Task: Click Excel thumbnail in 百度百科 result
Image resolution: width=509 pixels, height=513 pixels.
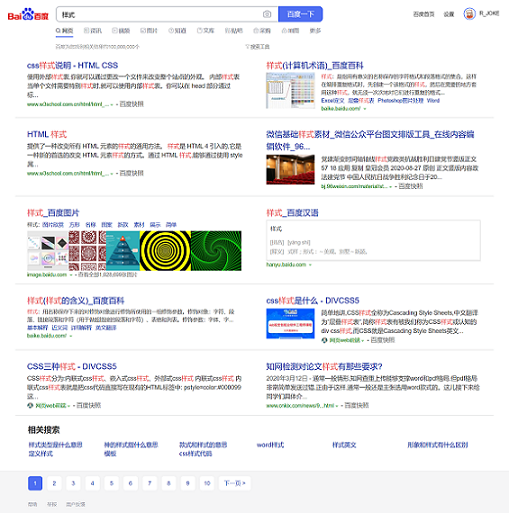Action: pos(290,91)
